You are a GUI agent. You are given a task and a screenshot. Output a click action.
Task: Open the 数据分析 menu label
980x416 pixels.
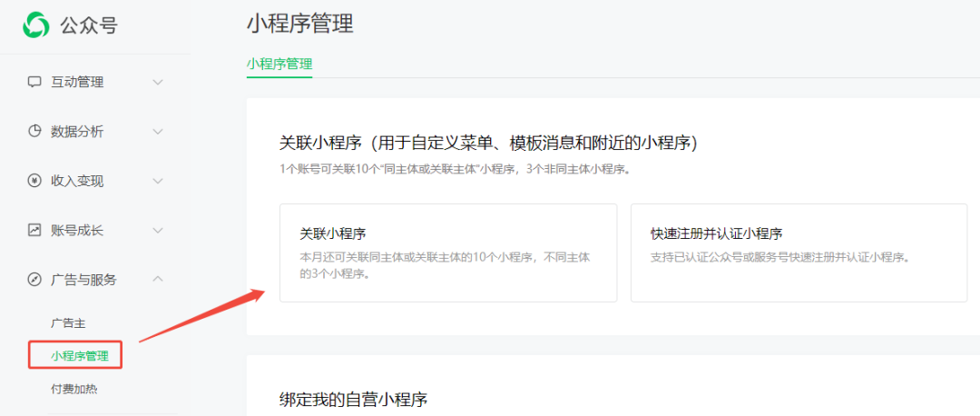pos(77,132)
